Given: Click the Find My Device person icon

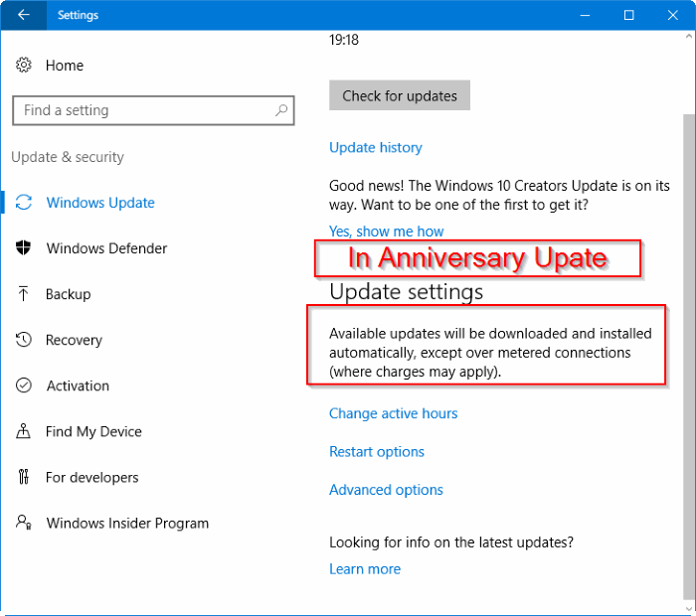Looking at the screenshot, I should coord(24,431).
